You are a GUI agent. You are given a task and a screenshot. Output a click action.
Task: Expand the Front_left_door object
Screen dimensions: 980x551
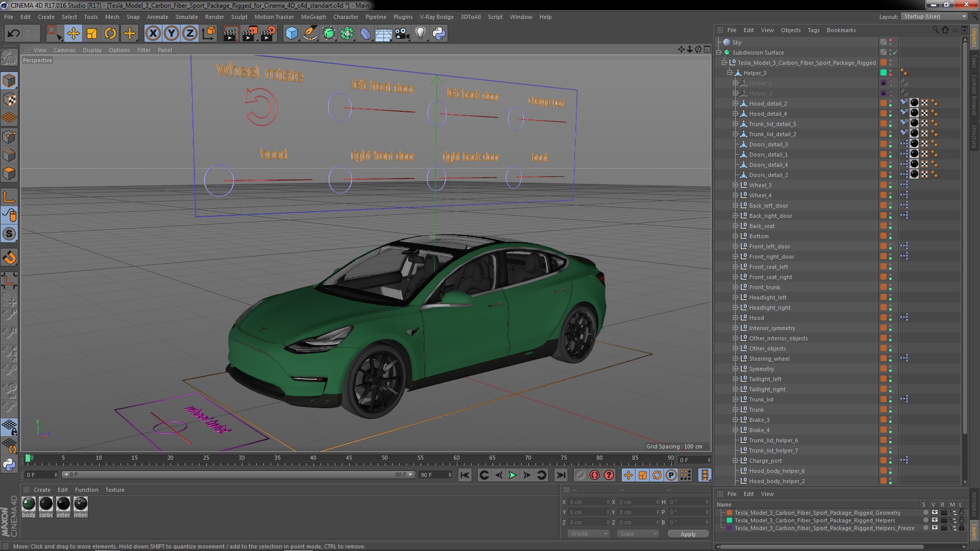click(736, 246)
